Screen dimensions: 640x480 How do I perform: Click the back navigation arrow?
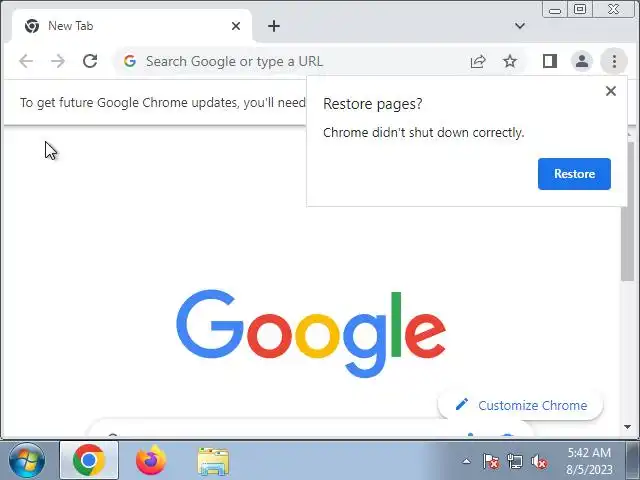point(26,61)
